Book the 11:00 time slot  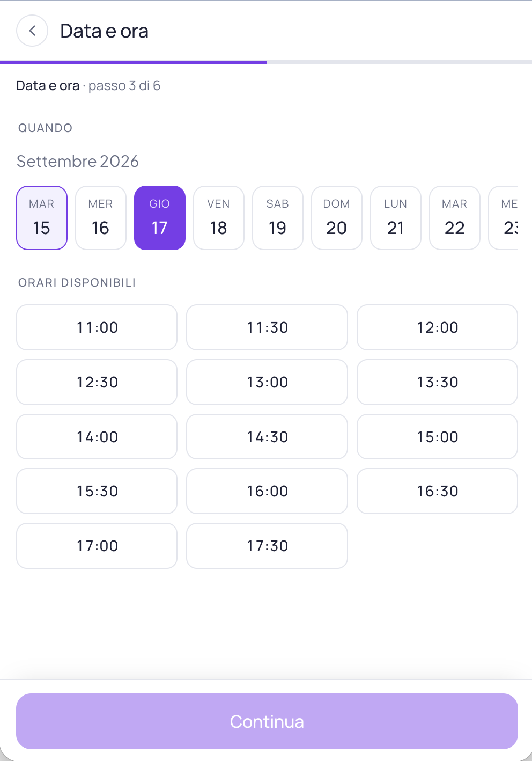point(97,327)
